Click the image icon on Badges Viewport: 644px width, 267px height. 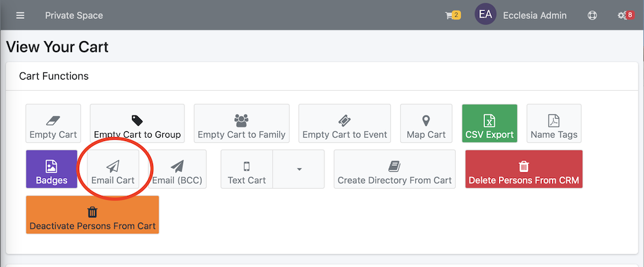(52, 166)
